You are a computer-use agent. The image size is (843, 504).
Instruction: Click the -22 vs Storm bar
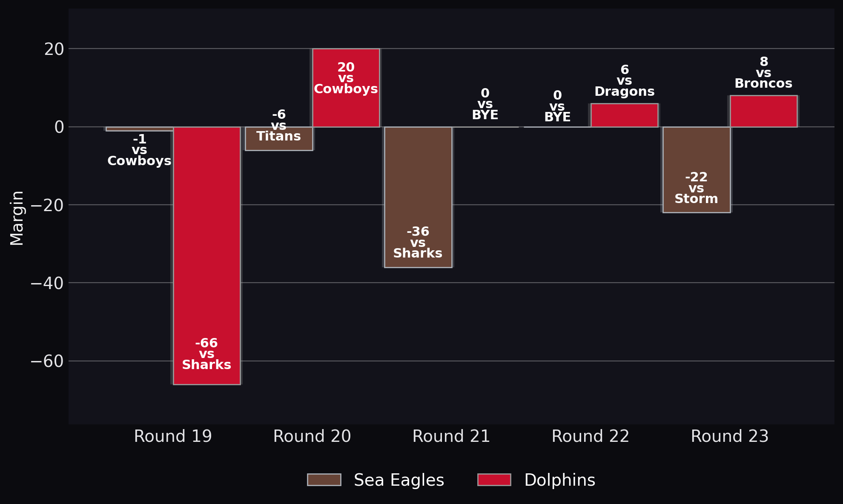[x=697, y=170]
